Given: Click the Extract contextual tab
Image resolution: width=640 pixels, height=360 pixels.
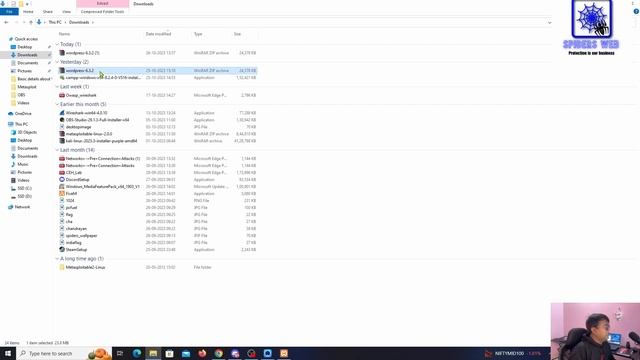Looking at the screenshot, I should (x=102, y=4).
